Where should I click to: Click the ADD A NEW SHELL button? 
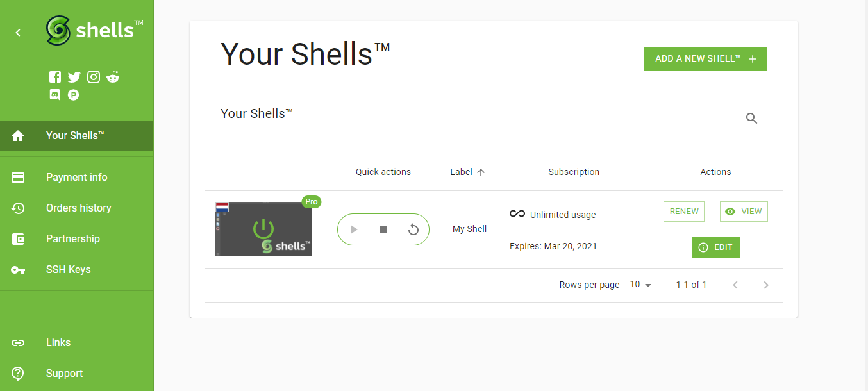[705, 58]
